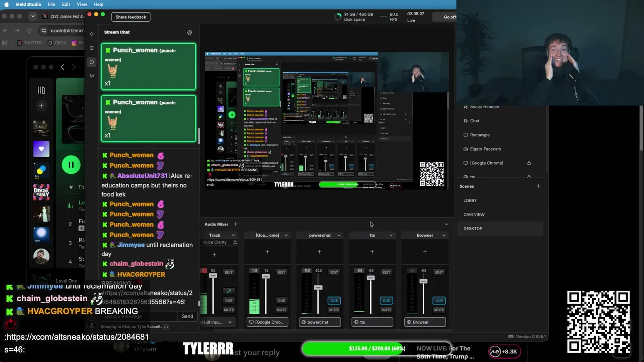Open the powerchat source selector
Screen dimensions: 644x362
(319, 322)
